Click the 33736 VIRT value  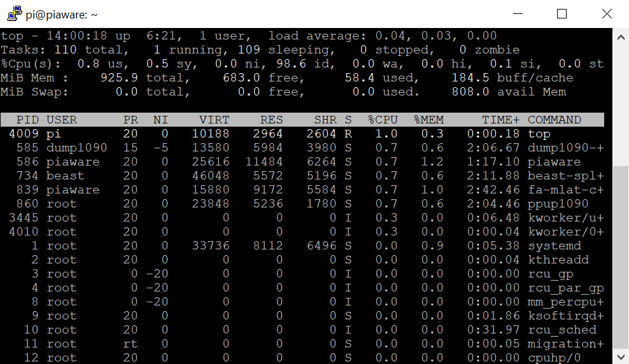click(x=211, y=246)
